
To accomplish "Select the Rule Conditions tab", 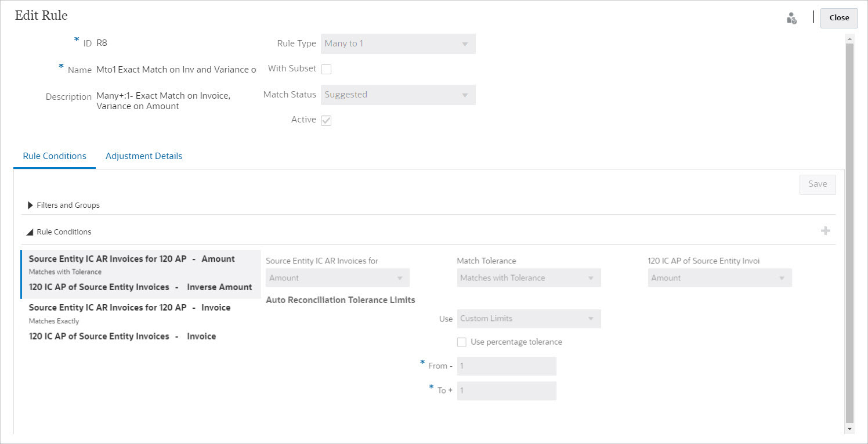I will (x=55, y=156).
